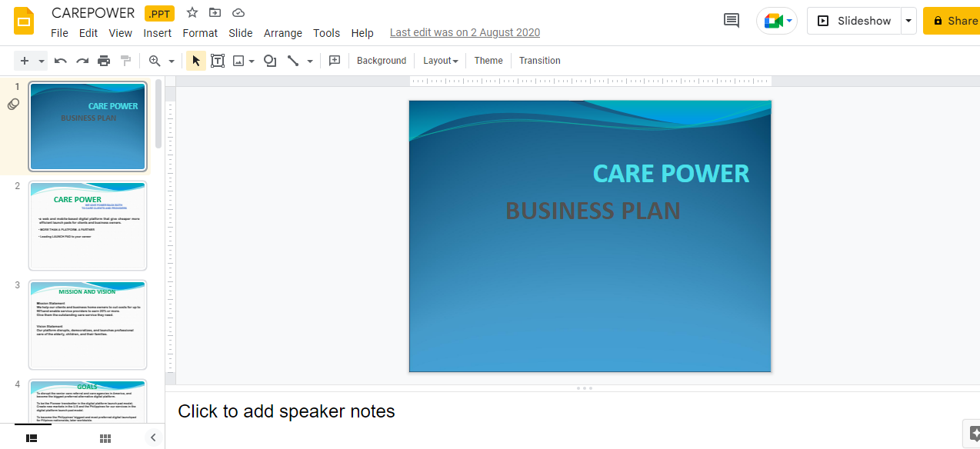980x449 pixels.
Task: Click the BUSINESS PLAN text on slide
Action: click(593, 210)
